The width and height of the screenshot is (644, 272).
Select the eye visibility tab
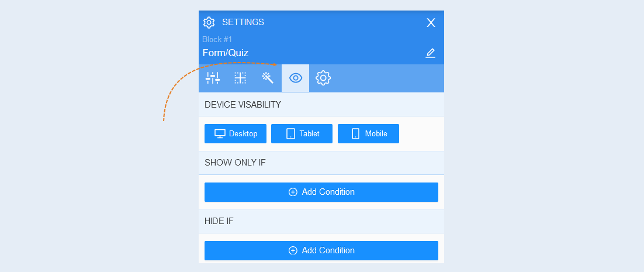(295, 78)
